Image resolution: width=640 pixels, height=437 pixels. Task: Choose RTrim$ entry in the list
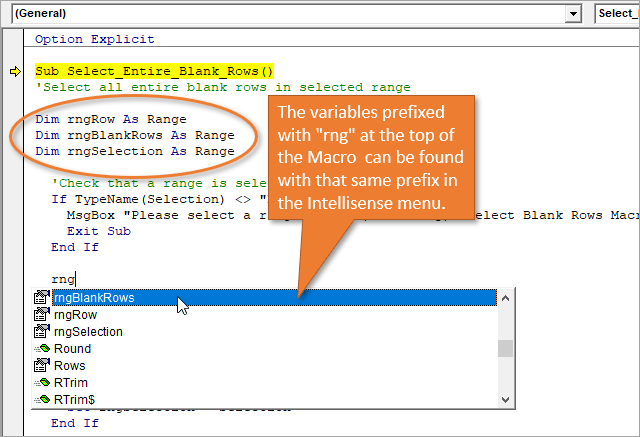click(x=74, y=400)
